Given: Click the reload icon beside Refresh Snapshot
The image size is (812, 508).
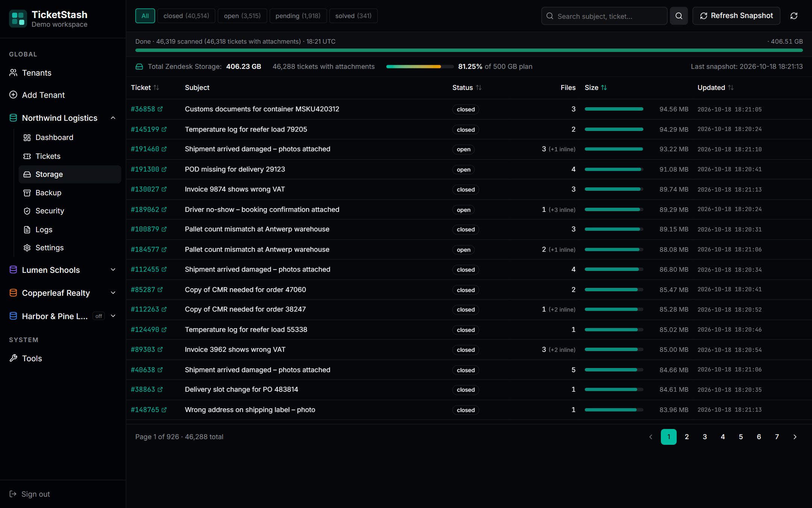Looking at the screenshot, I should pyautogui.click(x=794, y=16).
